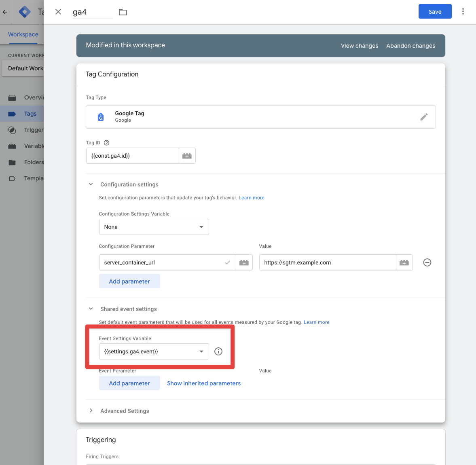Screen dimensions: 476x465
Task: Insert variable for the Configuration Parameter field
Action: click(244, 262)
